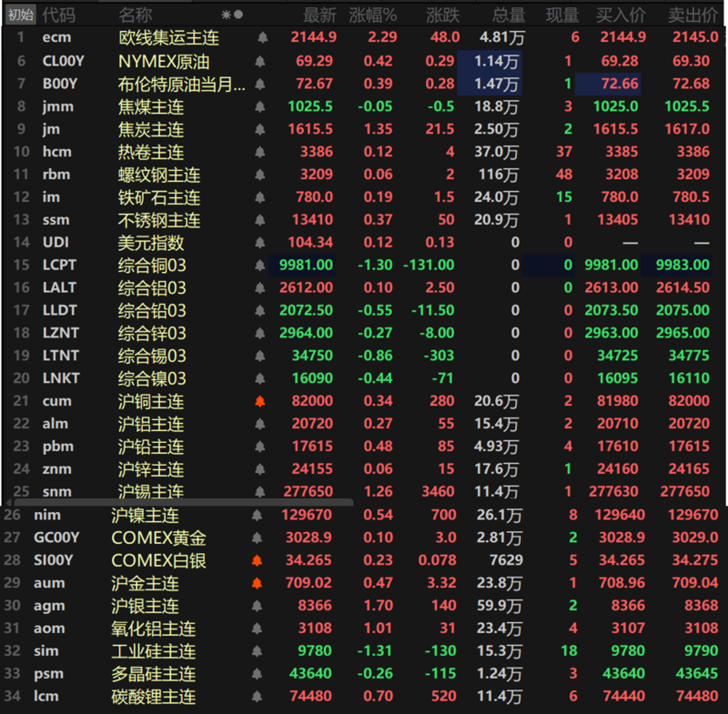Click the bell icon on 多晶硅主连 row
Image resolution: width=728 pixels, height=714 pixels.
click(x=258, y=675)
